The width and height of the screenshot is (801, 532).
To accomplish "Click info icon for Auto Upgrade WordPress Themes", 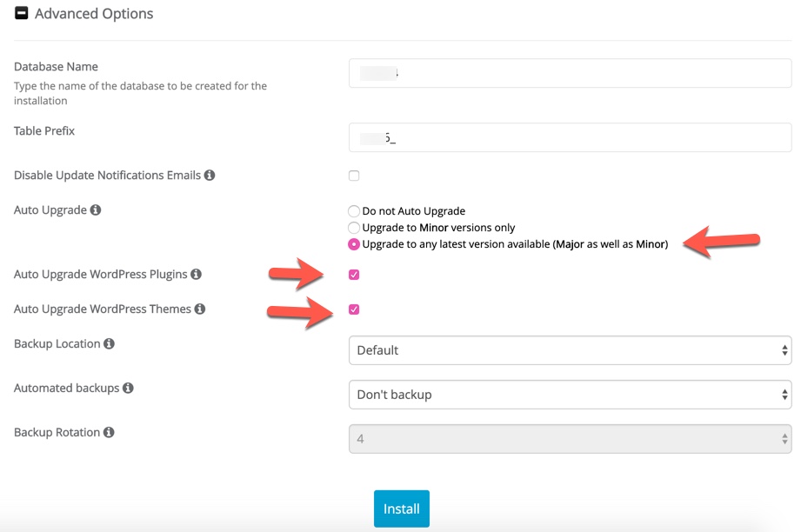I will tap(200, 309).
